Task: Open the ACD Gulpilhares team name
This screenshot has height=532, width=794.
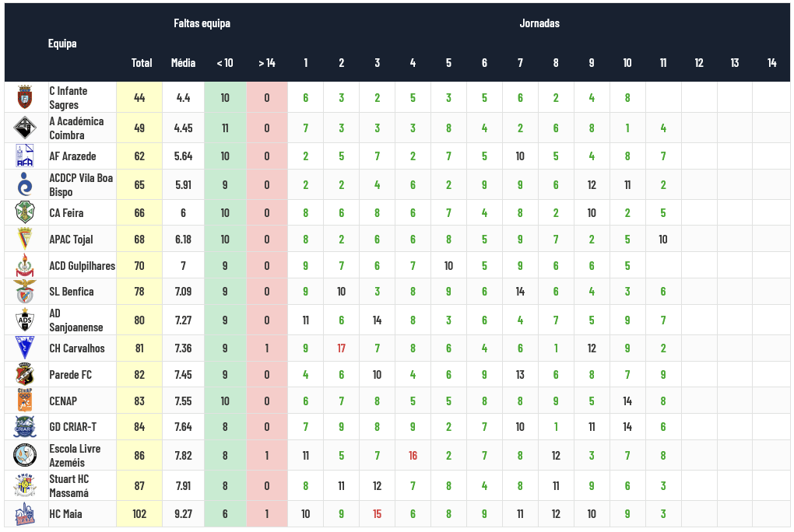Action: [82, 266]
